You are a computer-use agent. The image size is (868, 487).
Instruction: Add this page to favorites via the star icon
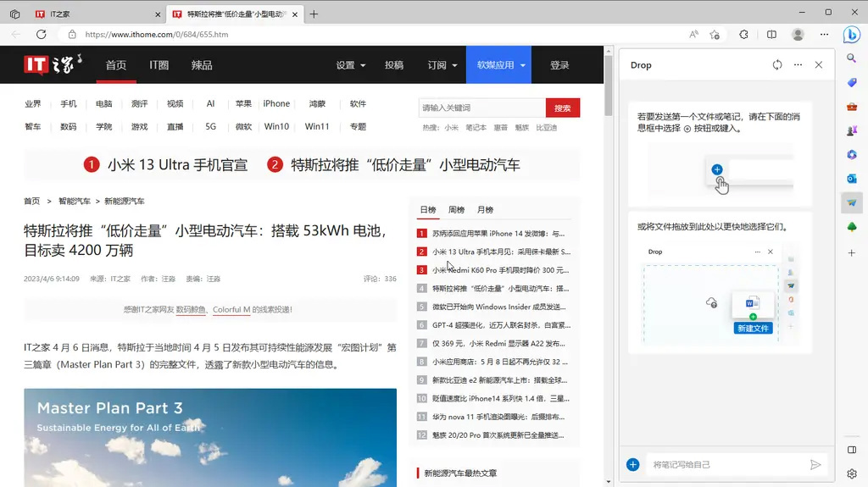(715, 35)
